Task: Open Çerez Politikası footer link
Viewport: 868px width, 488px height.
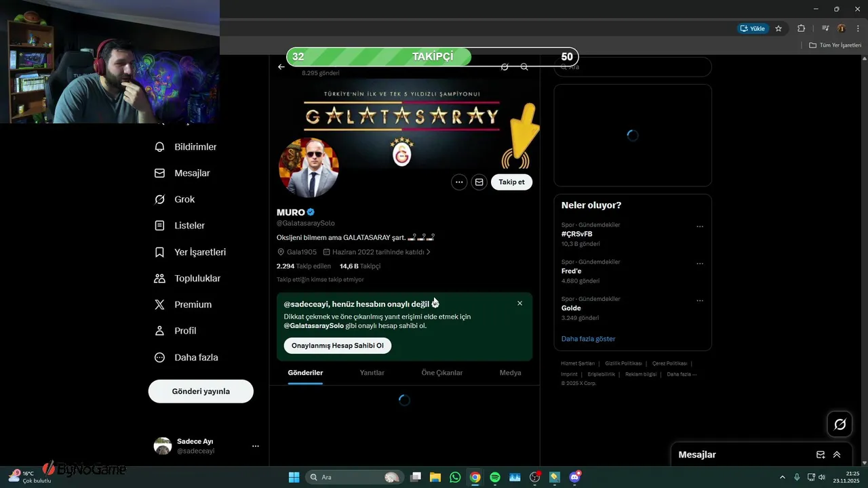Action: tap(669, 363)
